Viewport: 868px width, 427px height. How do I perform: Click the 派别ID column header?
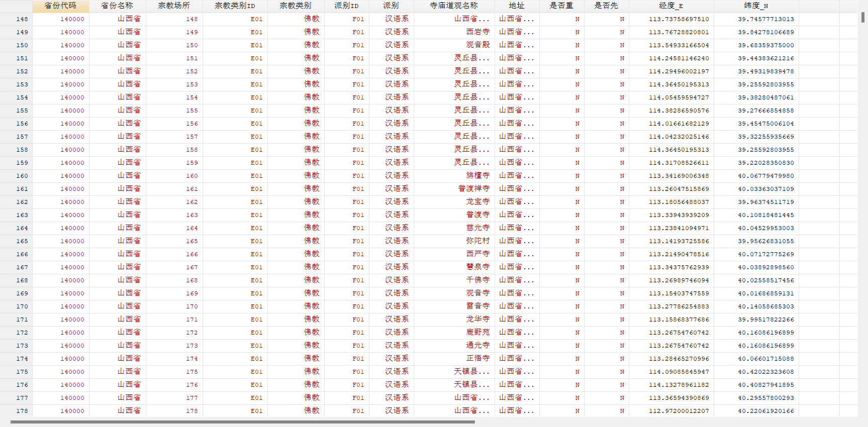coord(347,6)
